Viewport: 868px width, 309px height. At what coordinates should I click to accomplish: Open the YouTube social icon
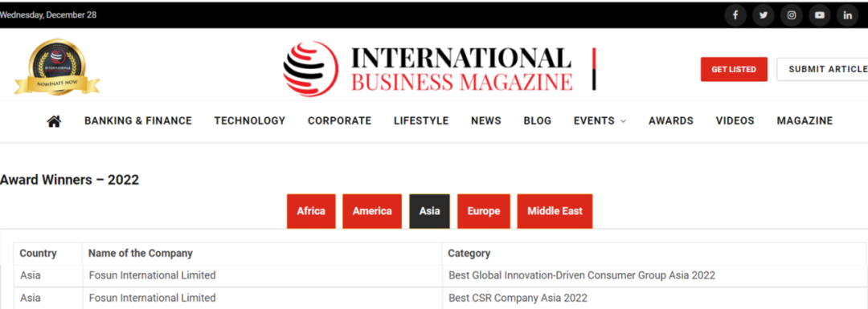(819, 15)
